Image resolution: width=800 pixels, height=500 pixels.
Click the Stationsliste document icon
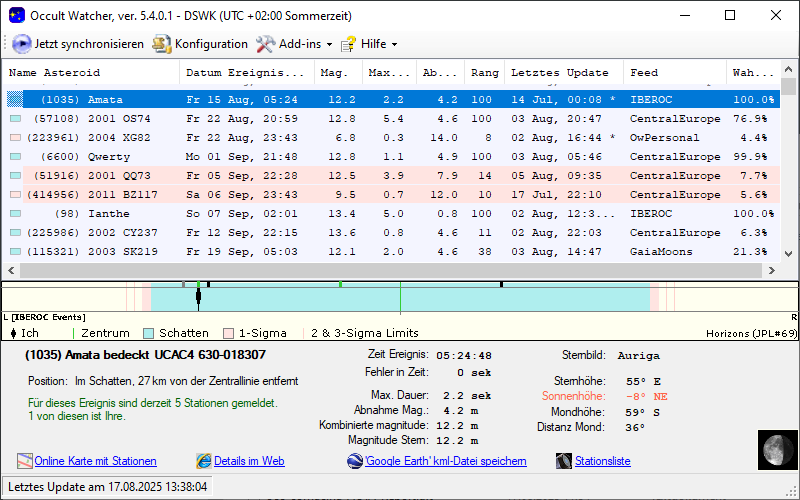click(566, 461)
